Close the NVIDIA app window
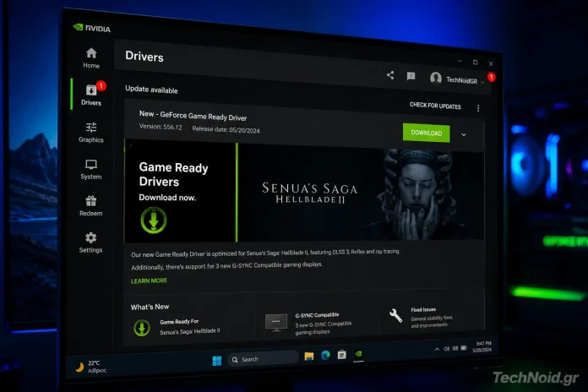 (x=491, y=63)
